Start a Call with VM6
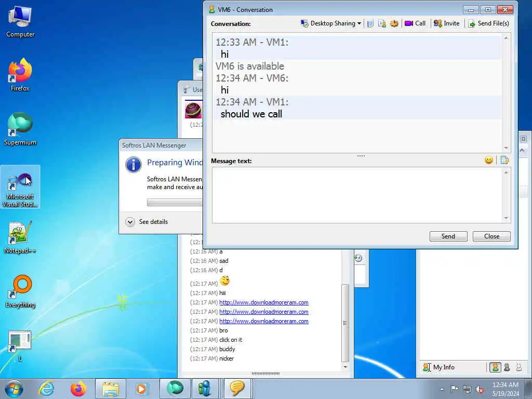Image resolution: width=532 pixels, height=399 pixels. pos(415,23)
